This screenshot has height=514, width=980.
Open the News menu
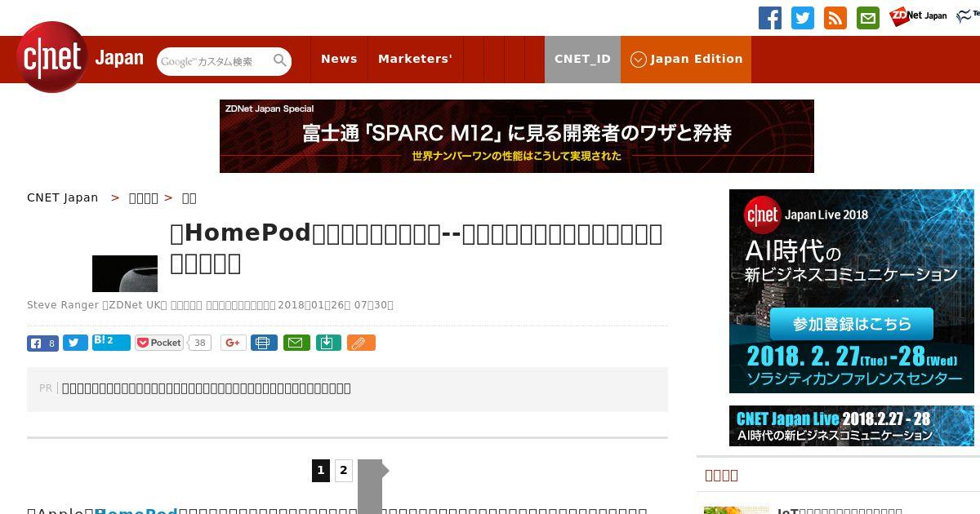click(x=339, y=60)
